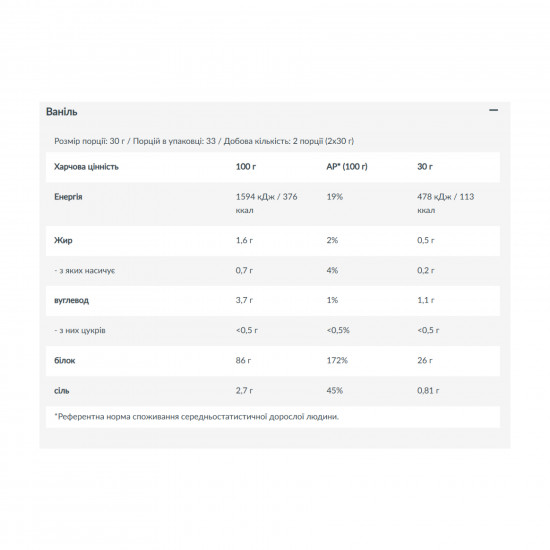Select the сіль row label
The height and width of the screenshot is (550, 550).
point(62,391)
